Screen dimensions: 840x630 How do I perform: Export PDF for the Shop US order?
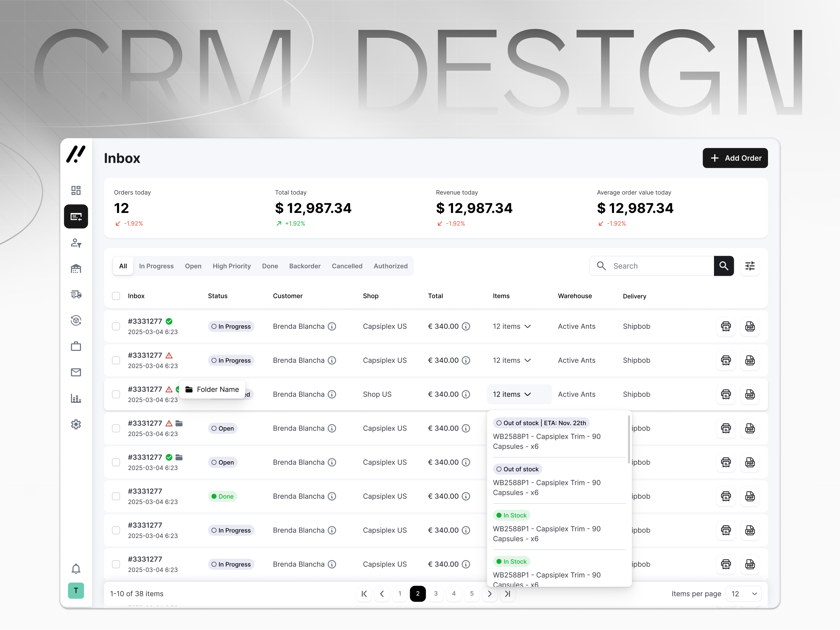[750, 395]
